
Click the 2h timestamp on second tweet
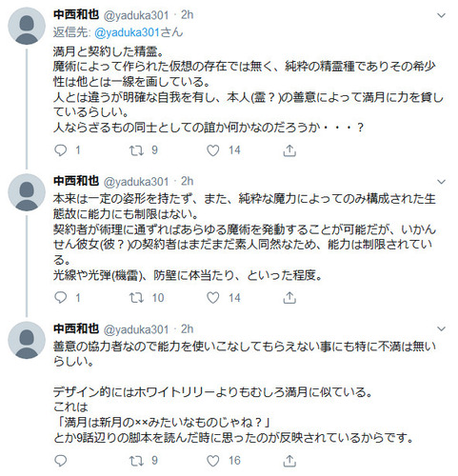[x=188, y=181]
